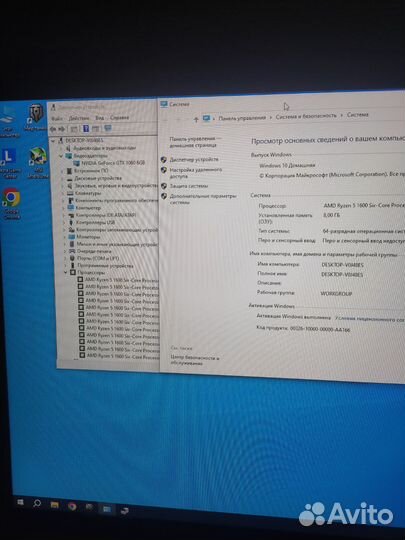The image size is (405, 540).
Task: Open Центр безопасности и обслуживания link
Action: point(195,361)
